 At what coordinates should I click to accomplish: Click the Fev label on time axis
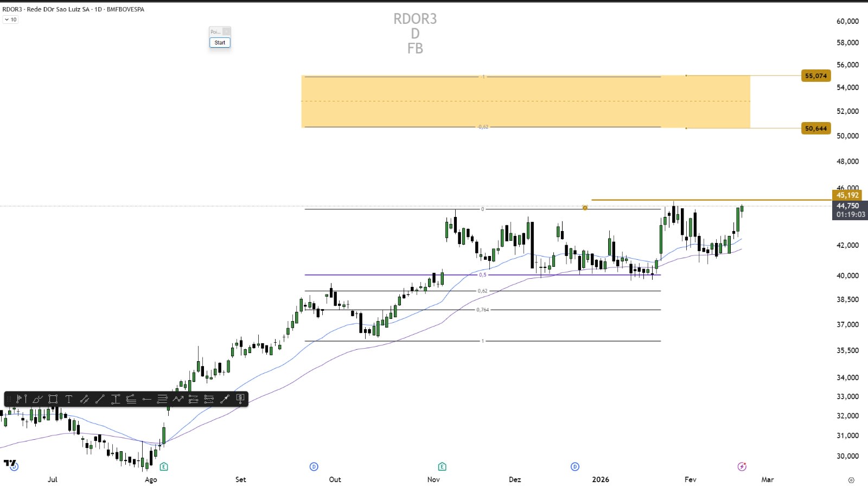pyautogui.click(x=691, y=479)
